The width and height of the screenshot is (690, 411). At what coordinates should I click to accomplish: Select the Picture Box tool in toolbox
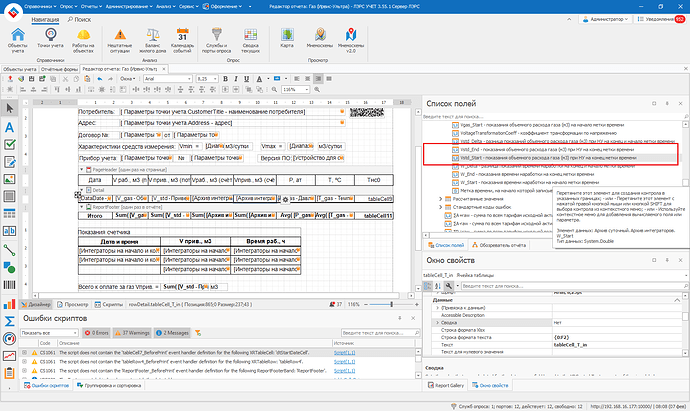coord(9,179)
